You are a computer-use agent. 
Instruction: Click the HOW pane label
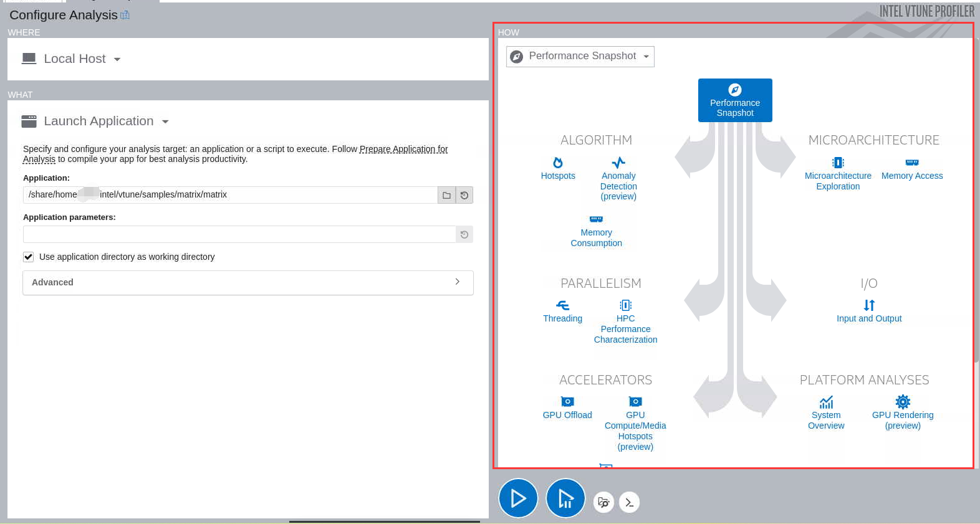point(509,32)
